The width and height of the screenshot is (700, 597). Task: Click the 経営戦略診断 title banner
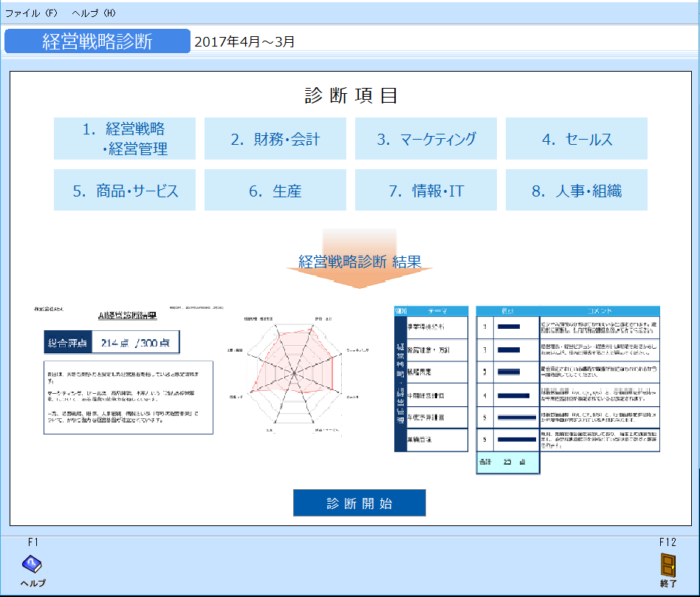(97, 41)
